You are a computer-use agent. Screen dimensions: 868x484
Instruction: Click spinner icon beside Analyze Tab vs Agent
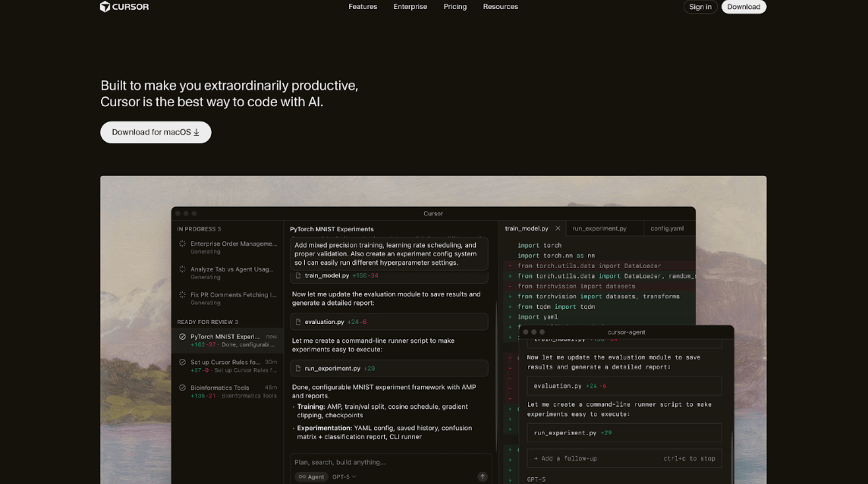(182, 269)
